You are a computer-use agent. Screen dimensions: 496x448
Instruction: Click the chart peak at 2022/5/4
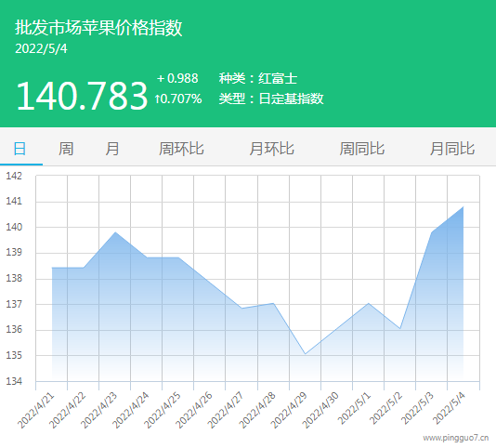coord(463,206)
